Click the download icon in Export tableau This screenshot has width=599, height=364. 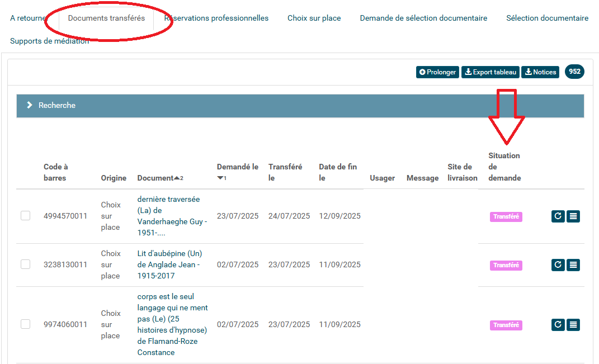point(469,72)
